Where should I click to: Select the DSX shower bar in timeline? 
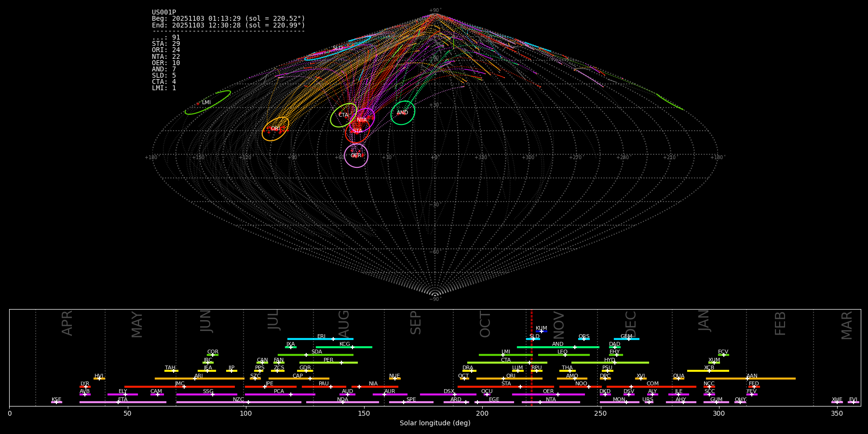click(448, 394)
